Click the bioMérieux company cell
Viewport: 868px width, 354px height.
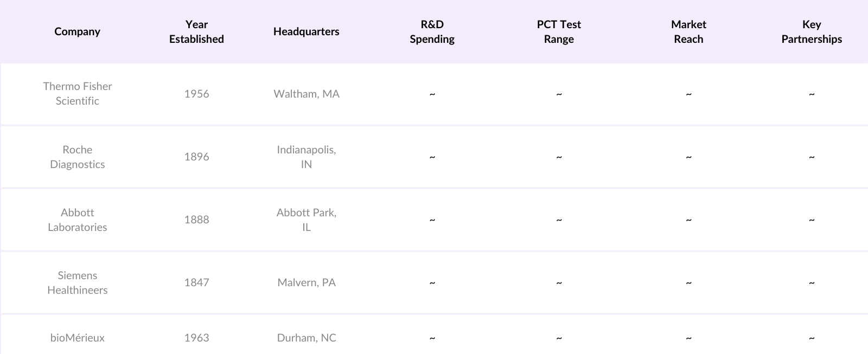click(x=77, y=338)
